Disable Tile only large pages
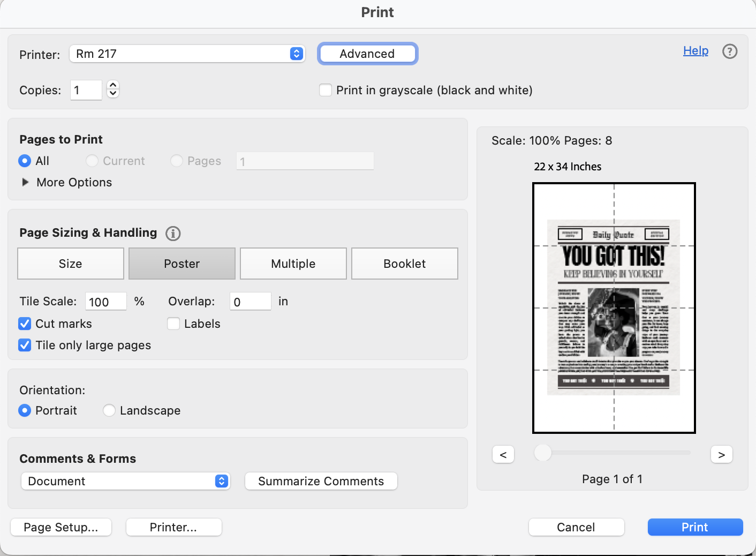This screenshot has width=756, height=556. (x=25, y=345)
